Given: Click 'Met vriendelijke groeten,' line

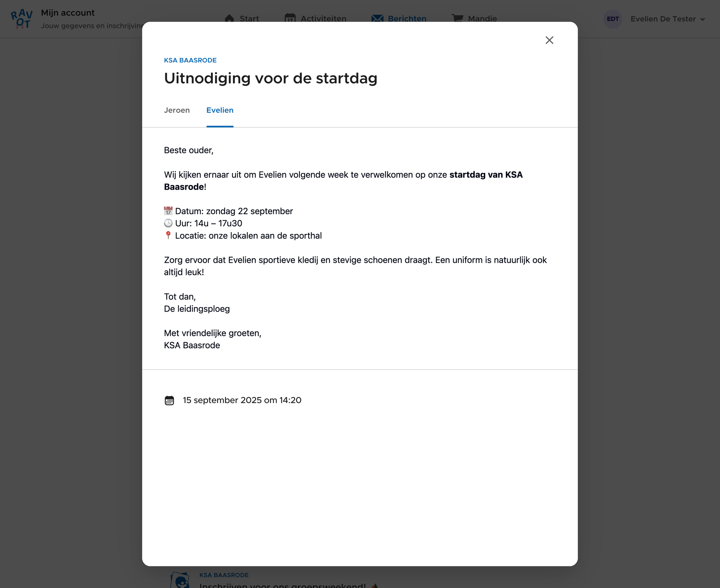Looking at the screenshot, I should coord(213,333).
